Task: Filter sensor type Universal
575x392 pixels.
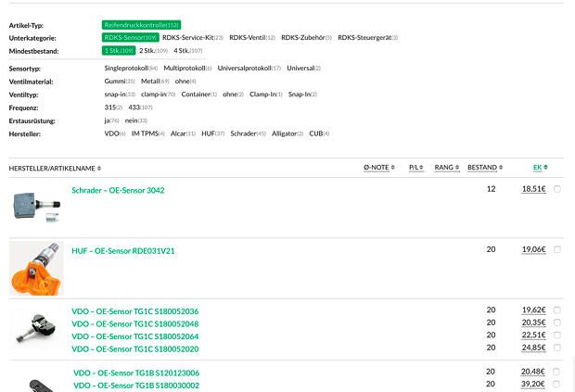Action: [x=303, y=69]
